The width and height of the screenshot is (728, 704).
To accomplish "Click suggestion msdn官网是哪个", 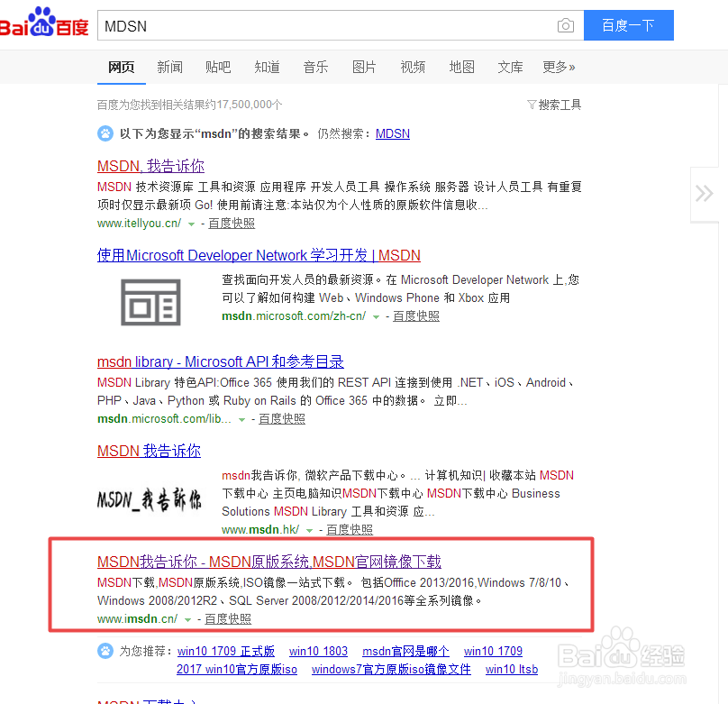I will click(x=405, y=651).
